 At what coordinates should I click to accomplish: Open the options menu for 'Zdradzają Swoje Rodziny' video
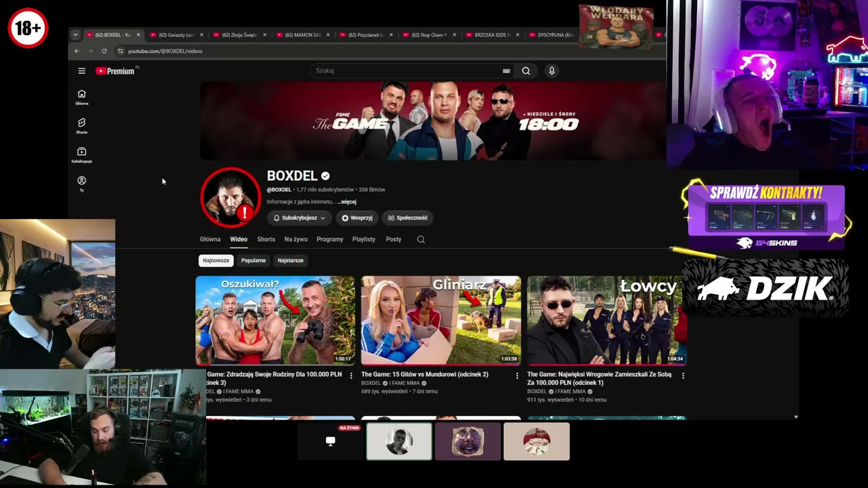click(x=351, y=375)
